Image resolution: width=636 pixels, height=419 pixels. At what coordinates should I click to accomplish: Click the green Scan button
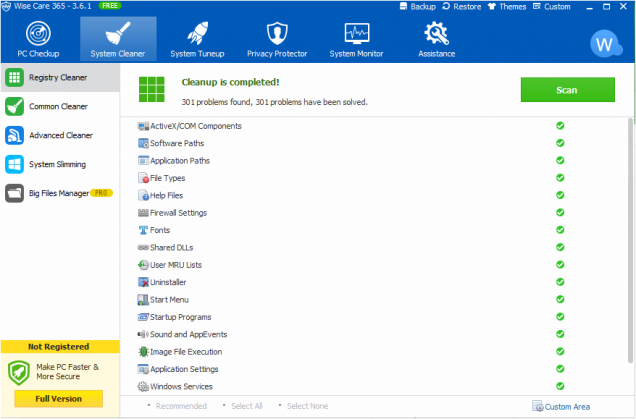click(567, 90)
